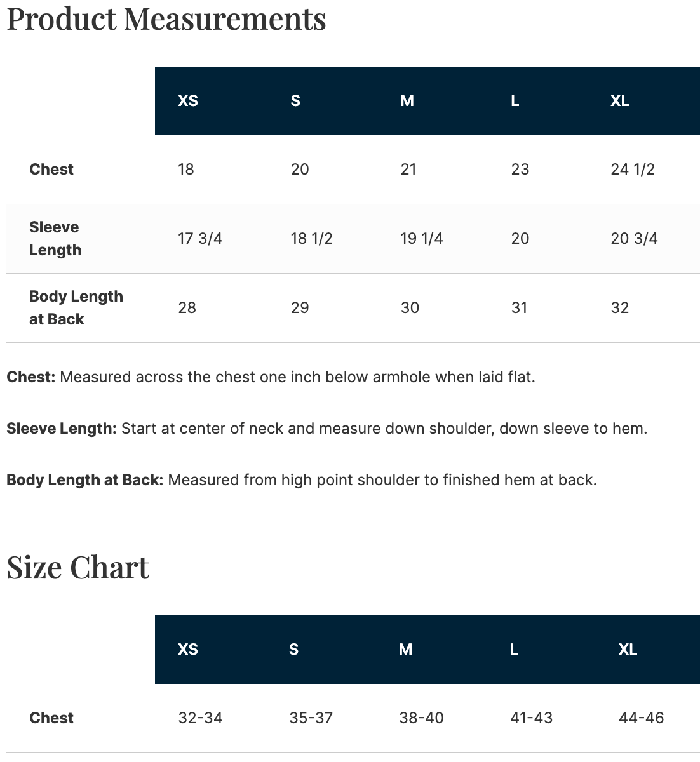Select the S column header in Size Chart

(293, 650)
